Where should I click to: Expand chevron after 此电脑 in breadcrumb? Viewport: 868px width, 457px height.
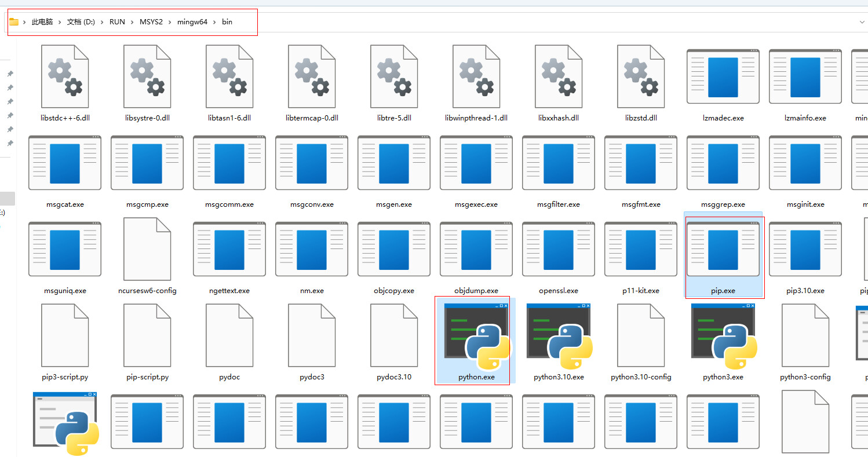point(60,22)
